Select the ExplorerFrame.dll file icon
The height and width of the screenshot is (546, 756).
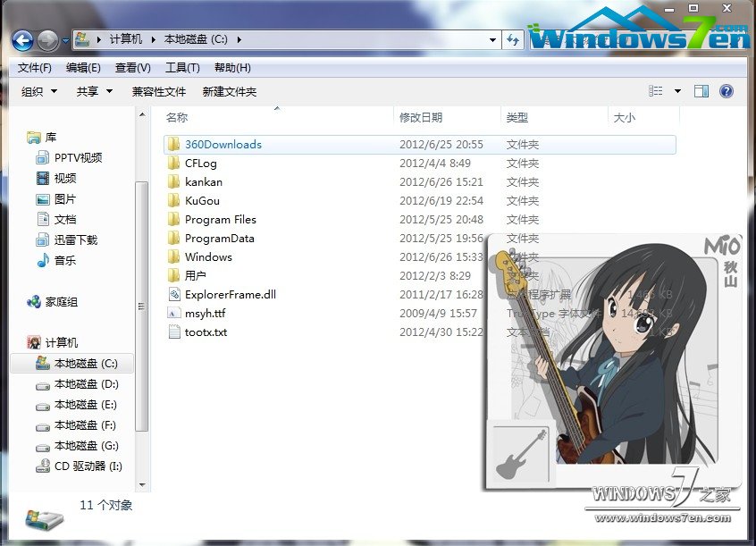174,294
